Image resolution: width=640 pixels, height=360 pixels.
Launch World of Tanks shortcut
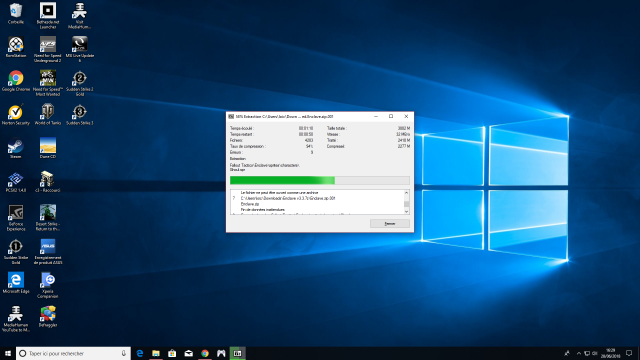tap(48, 114)
